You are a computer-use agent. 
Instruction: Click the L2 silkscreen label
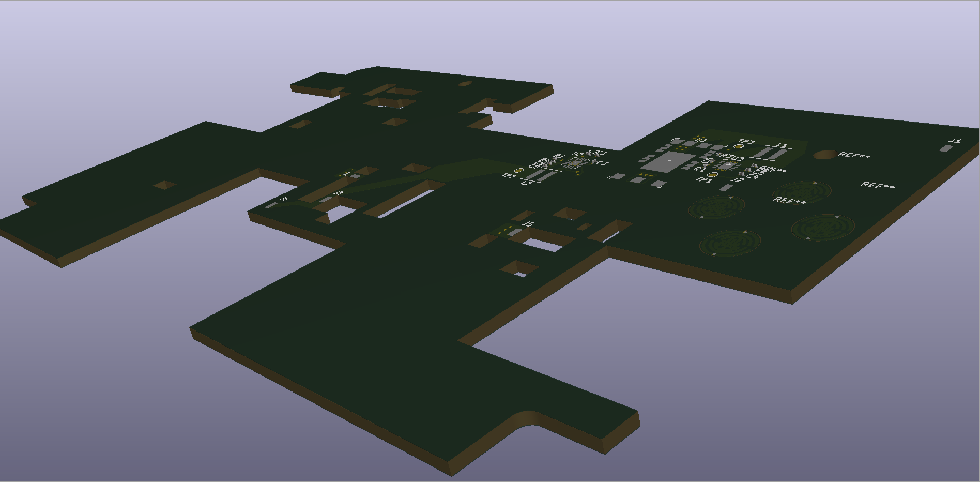coord(527,183)
